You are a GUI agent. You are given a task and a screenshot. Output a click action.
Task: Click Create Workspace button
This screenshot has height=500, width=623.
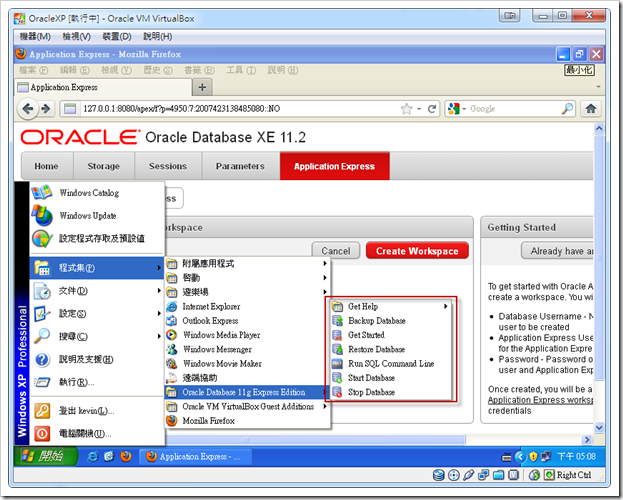click(x=417, y=251)
